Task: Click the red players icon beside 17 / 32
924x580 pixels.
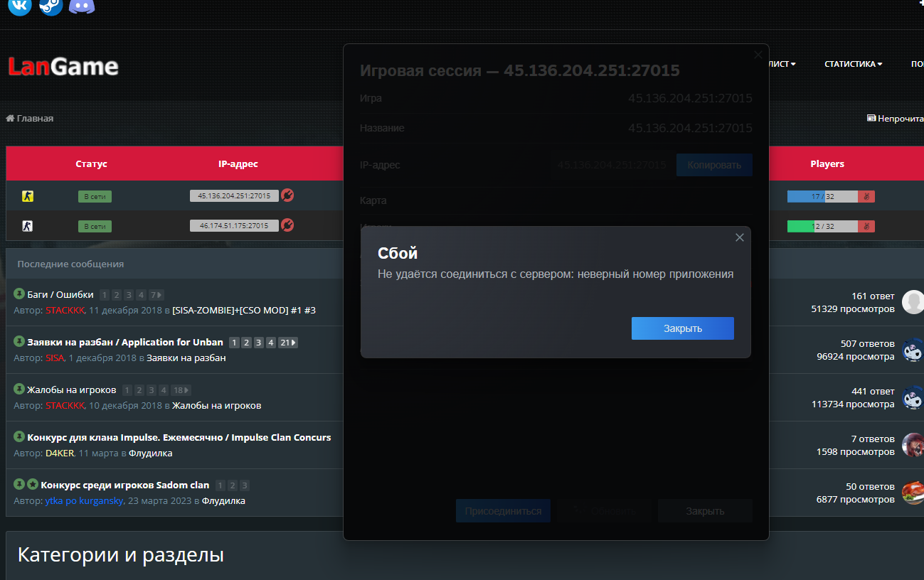Action: click(x=866, y=196)
